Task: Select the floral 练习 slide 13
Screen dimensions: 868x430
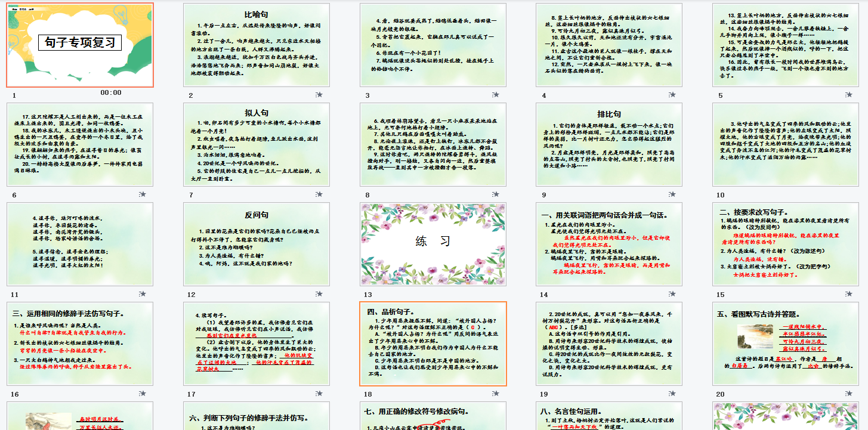Action: pos(434,245)
